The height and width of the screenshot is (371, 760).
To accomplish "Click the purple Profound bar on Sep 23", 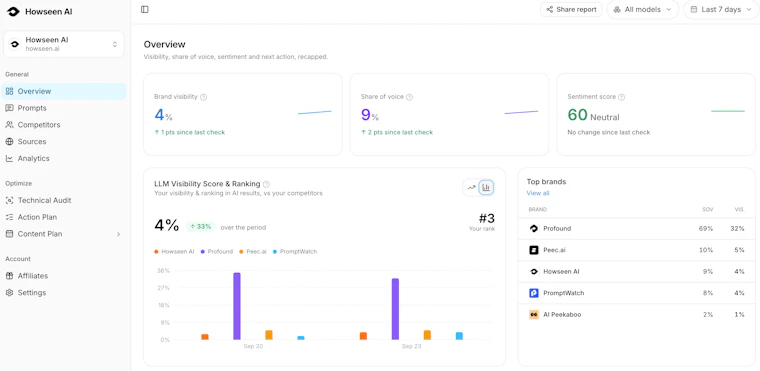I will click(x=395, y=309).
